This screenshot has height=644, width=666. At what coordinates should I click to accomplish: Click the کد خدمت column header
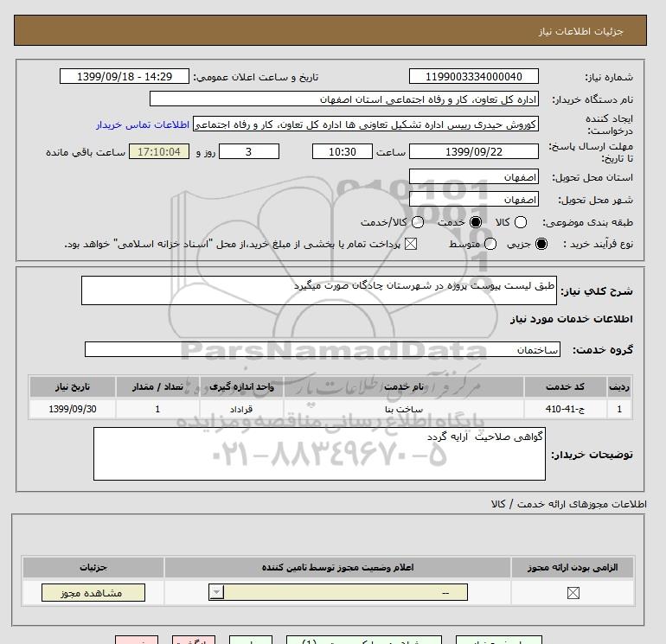(x=565, y=386)
